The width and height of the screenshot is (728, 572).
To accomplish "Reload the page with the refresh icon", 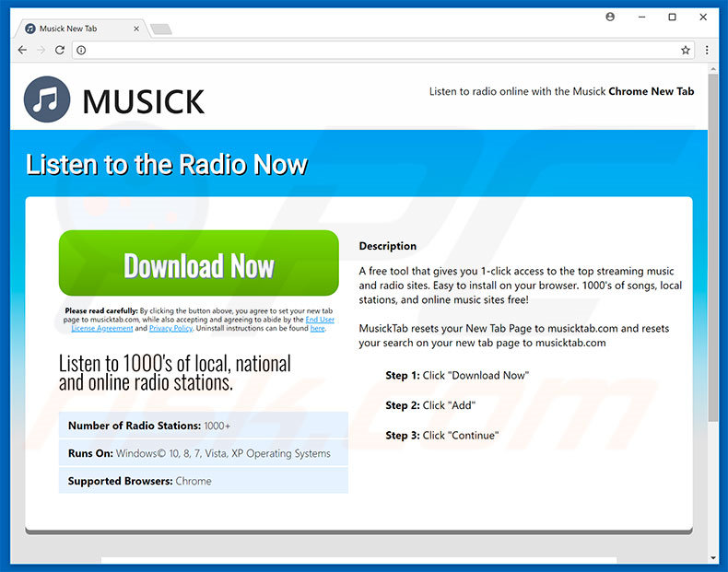I will pyautogui.click(x=59, y=50).
